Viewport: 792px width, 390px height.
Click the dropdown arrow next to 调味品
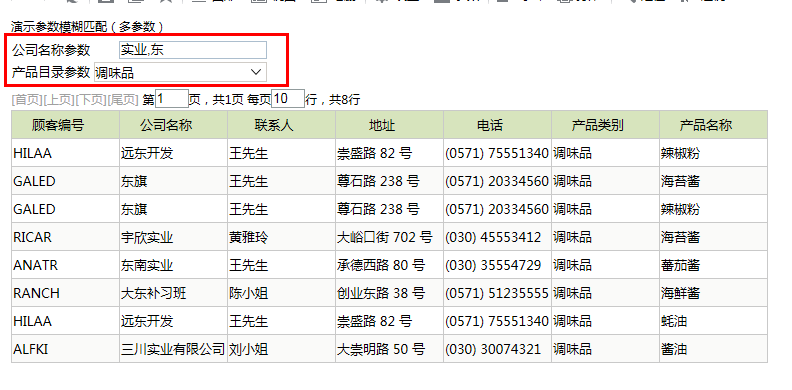click(x=256, y=72)
